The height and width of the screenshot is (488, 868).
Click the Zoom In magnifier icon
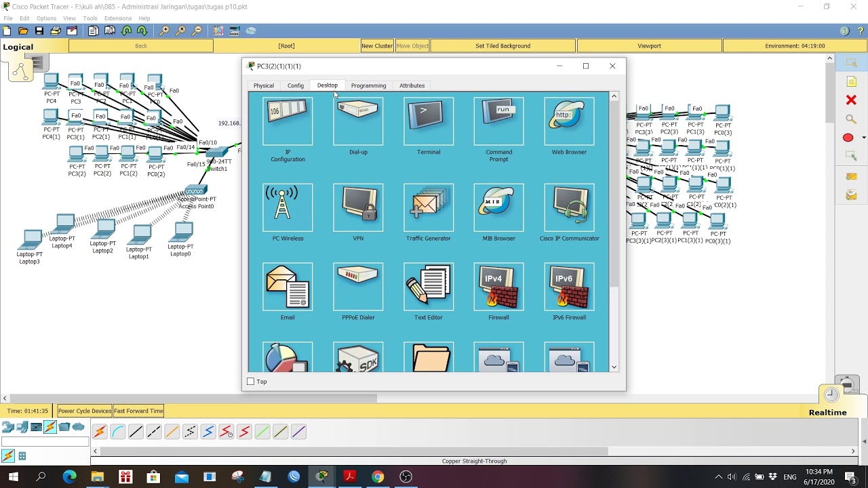165,30
